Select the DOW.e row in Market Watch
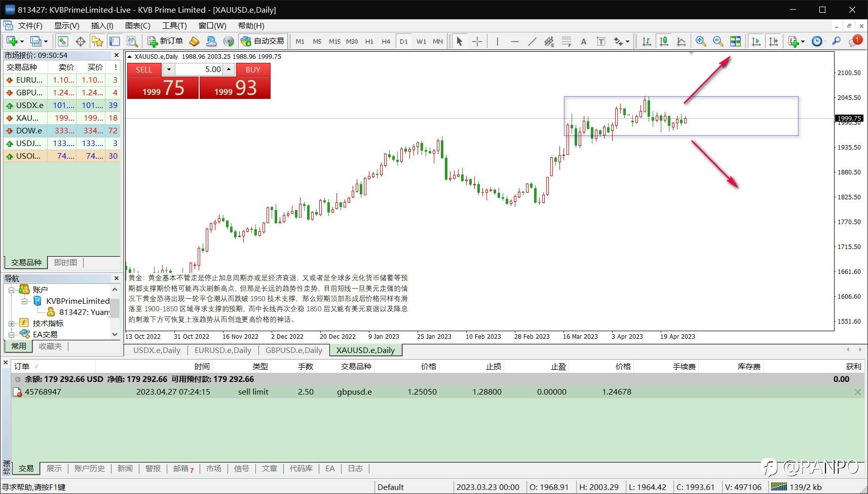Viewport: 868px width, 494px height. click(62, 130)
